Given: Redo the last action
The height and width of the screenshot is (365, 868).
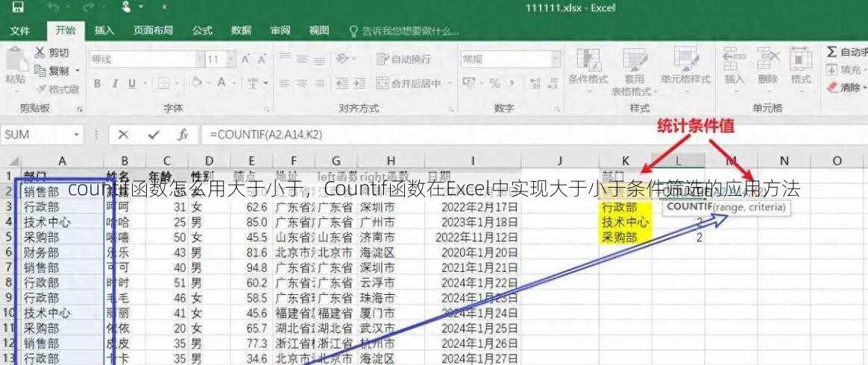Looking at the screenshot, I should pyautogui.click(x=88, y=7).
